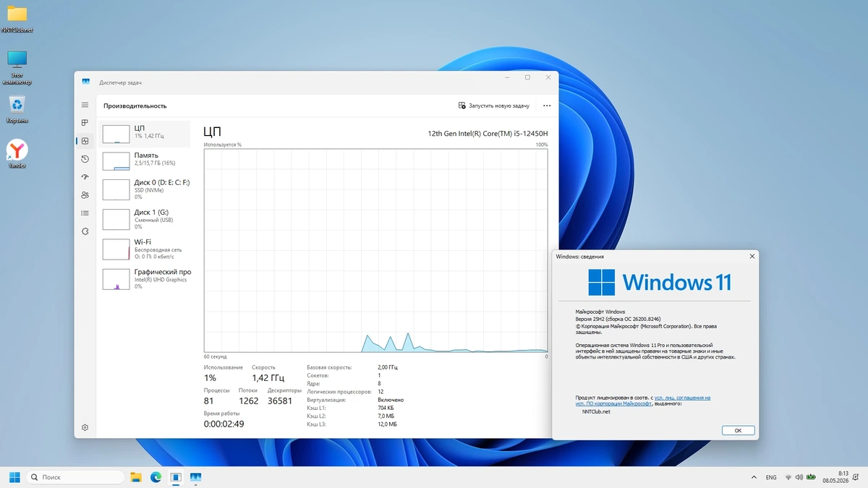Viewport: 868px width, 488px height.
Task: Select the Wi-Fi performance item
Action: (x=145, y=249)
